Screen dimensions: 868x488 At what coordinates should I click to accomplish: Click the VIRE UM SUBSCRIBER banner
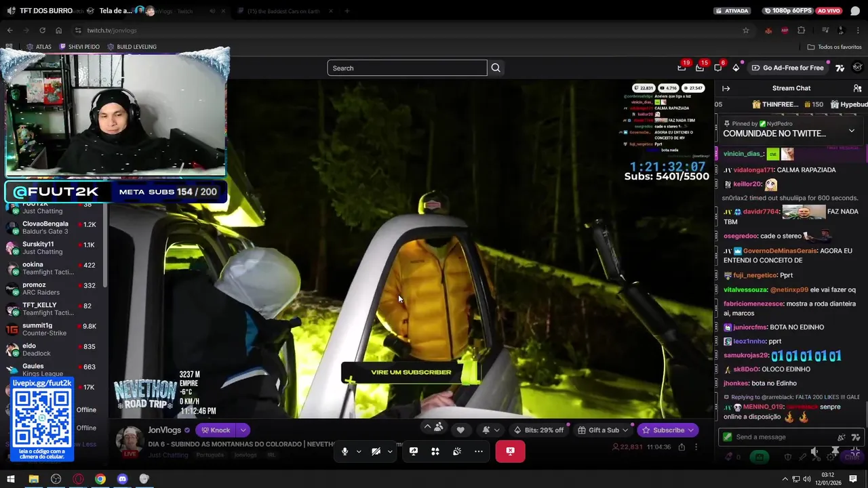click(411, 372)
